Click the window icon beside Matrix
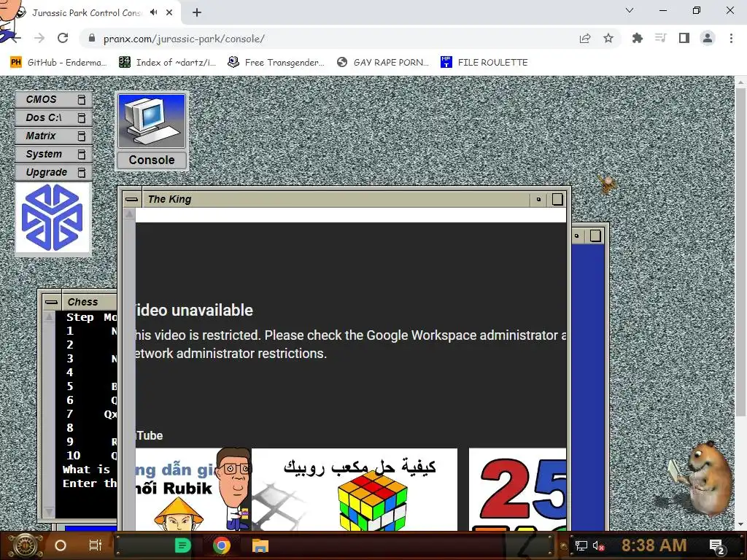The width and height of the screenshot is (747, 560). pyautogui.click(x=82, y=136)
